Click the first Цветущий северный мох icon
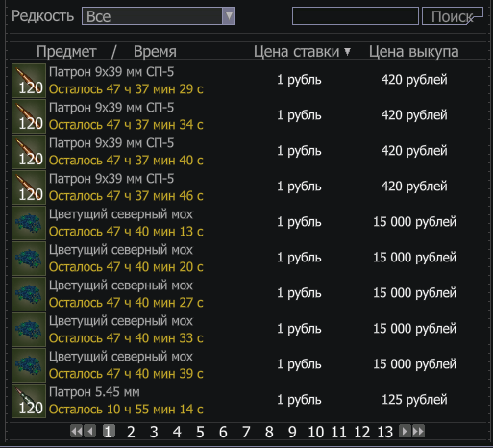Image resolution: width=493 pixels, height=448 pixels. [29, 223]
